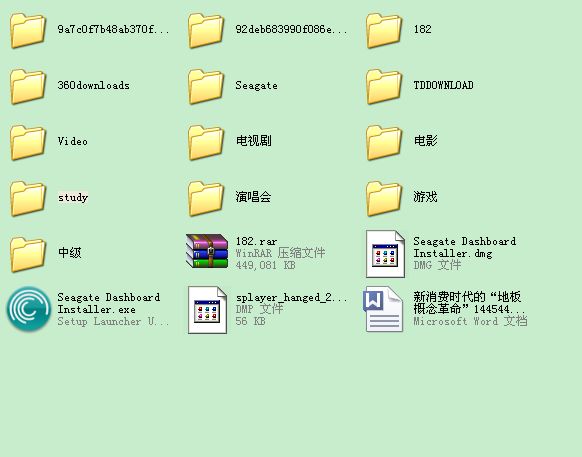Select the 游戏 folder icon
582x457 pixels.
[x=384, y=199]
